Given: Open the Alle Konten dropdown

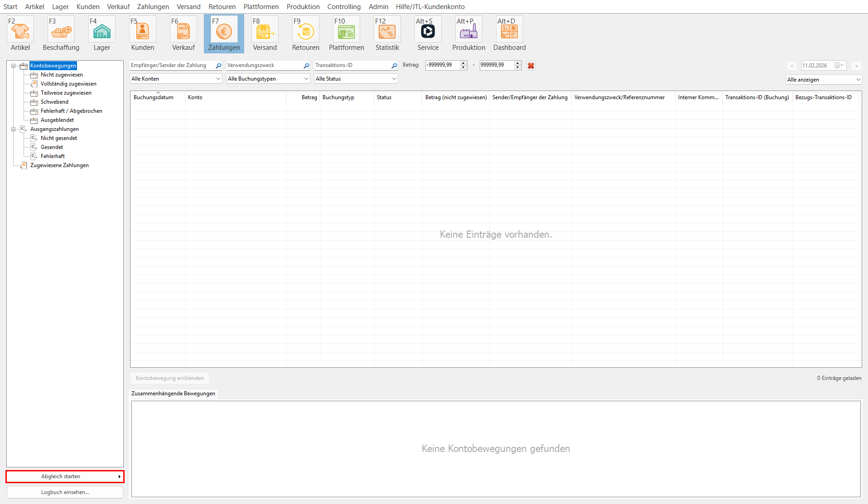Looking at the screenshot, I should coord(175,79).
